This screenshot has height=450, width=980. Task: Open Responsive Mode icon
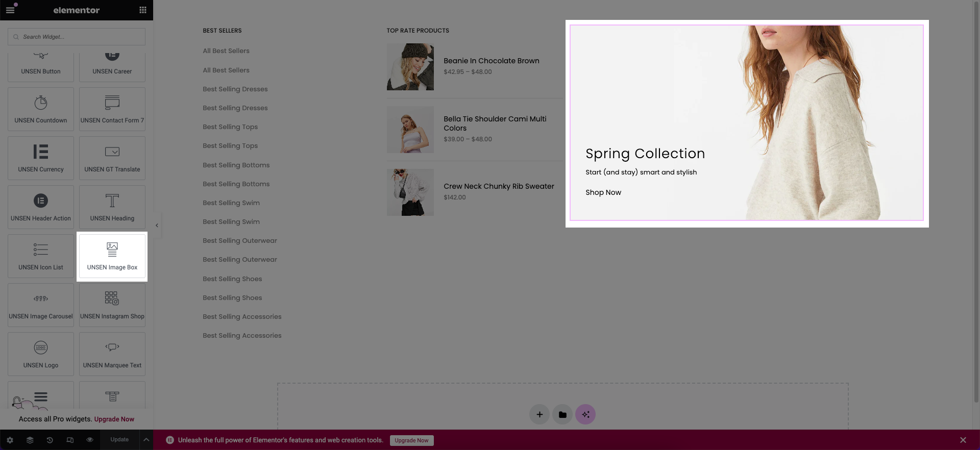[70, 440]
